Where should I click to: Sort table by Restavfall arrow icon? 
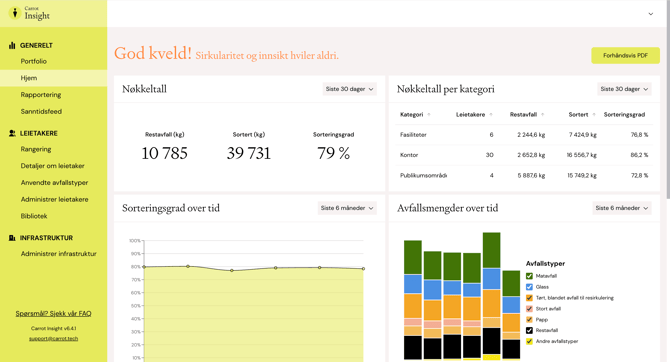tap(542, 115)
